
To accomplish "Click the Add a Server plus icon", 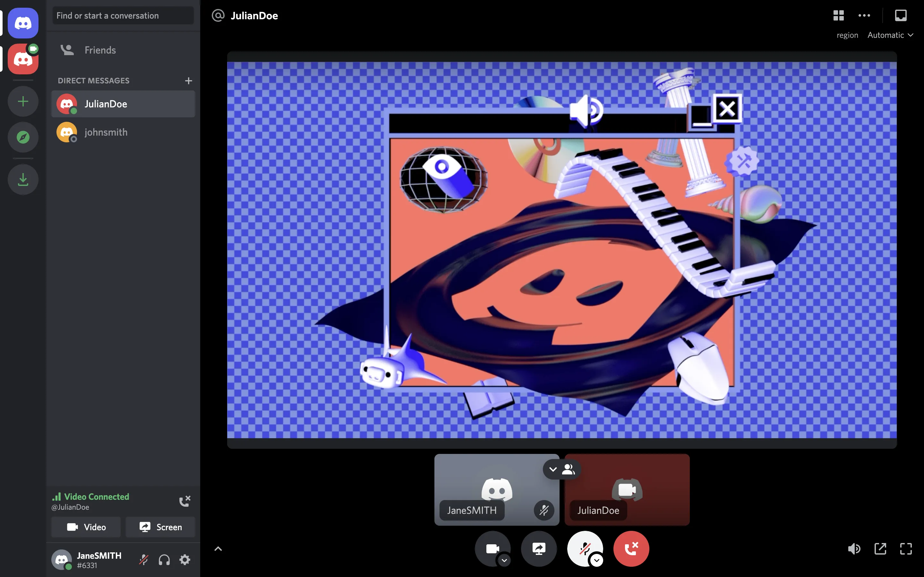I will point(23,102).
